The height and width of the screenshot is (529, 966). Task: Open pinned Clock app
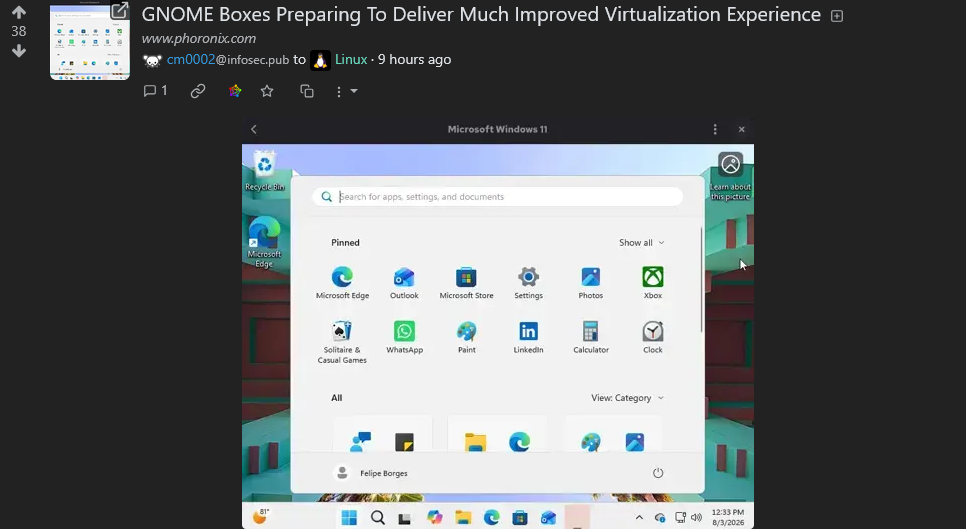point(652,337)
